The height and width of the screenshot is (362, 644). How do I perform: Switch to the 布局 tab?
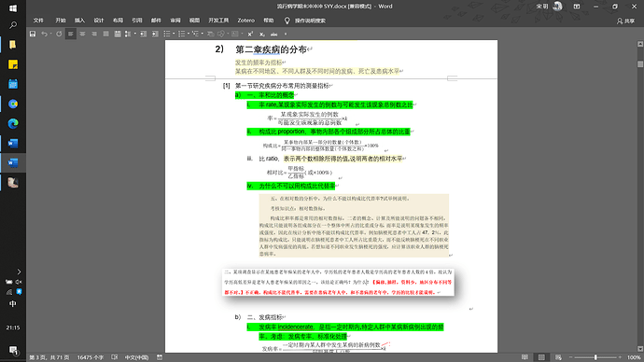pos(118,21)
